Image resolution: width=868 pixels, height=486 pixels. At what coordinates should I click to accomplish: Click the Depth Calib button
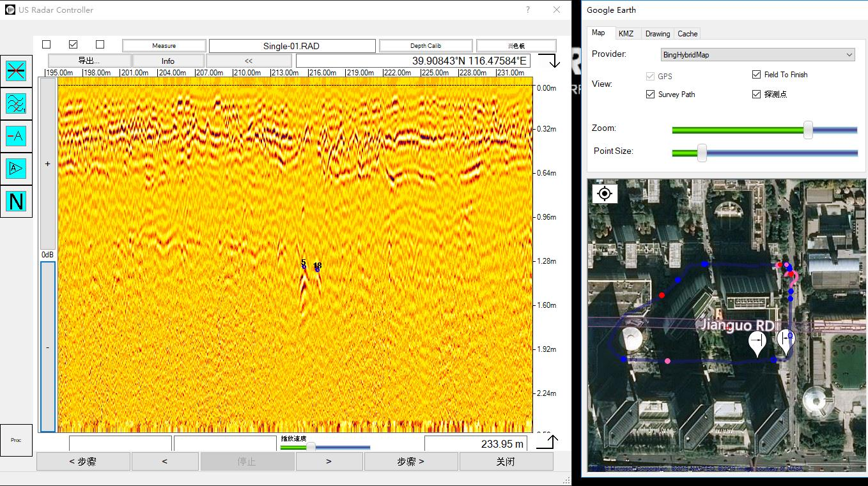click(x=426, y=46)
